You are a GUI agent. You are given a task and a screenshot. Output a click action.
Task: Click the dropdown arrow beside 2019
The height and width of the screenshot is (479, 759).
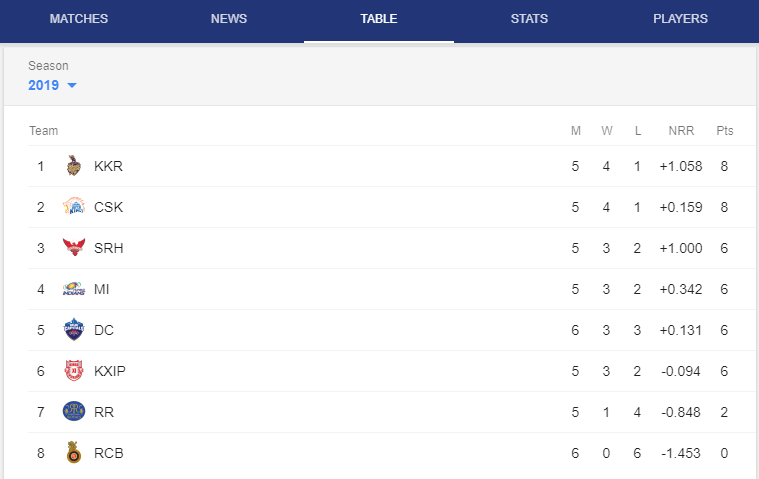(x=72, y=86)
